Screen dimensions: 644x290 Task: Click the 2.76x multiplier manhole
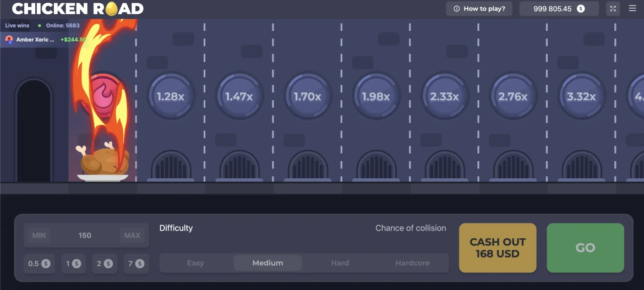tap(512, 96)
